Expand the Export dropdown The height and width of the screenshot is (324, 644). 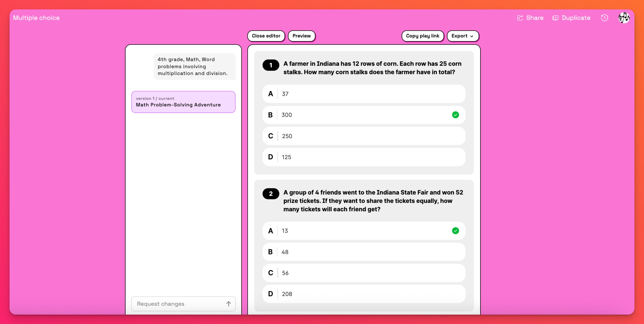click(x=459, y=36)
